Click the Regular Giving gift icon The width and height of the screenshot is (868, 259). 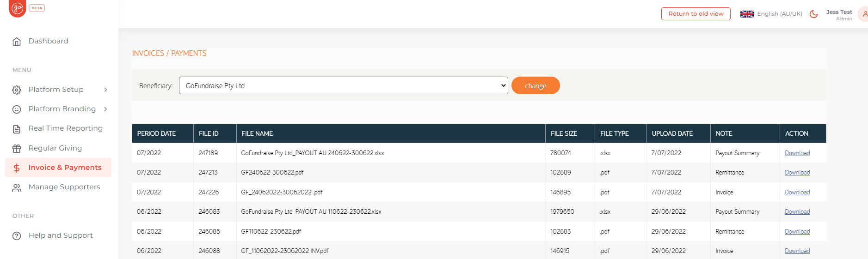tap(17, 149)
